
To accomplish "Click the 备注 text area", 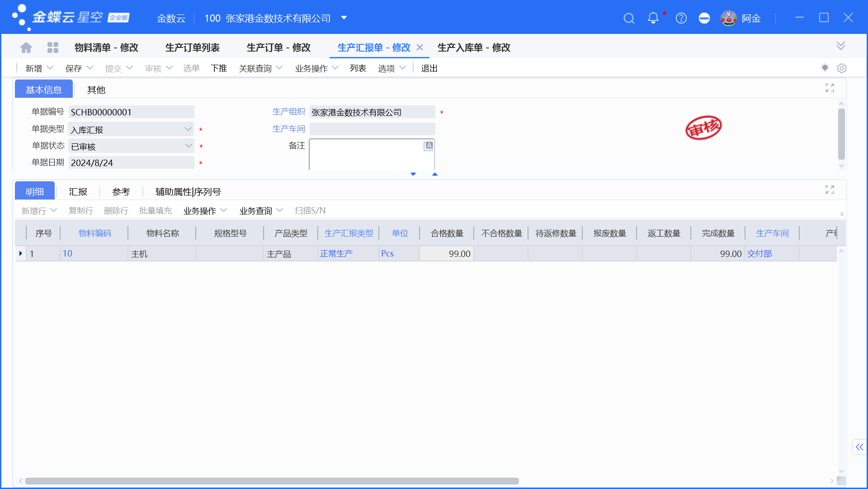I will (372, 154).
